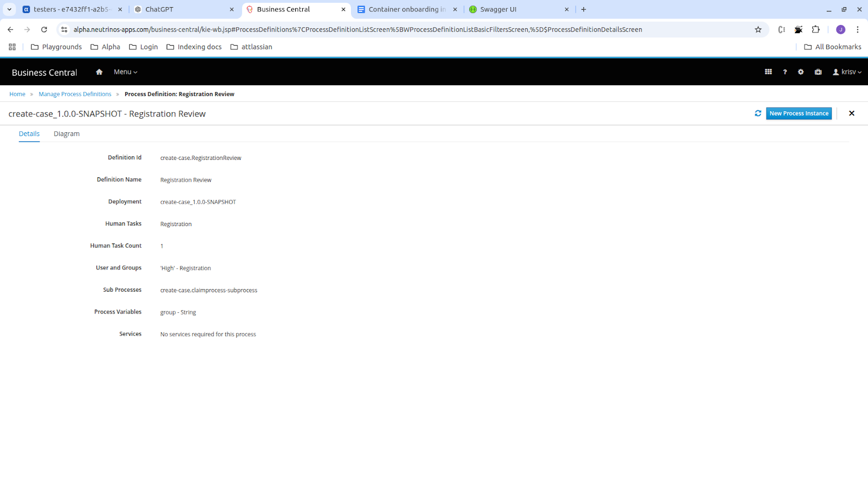Open browser extensions puzzle icon
Image resolution: width=868 pixels, height=494 pixels.
pyautogui.click(x=815, y=30)
